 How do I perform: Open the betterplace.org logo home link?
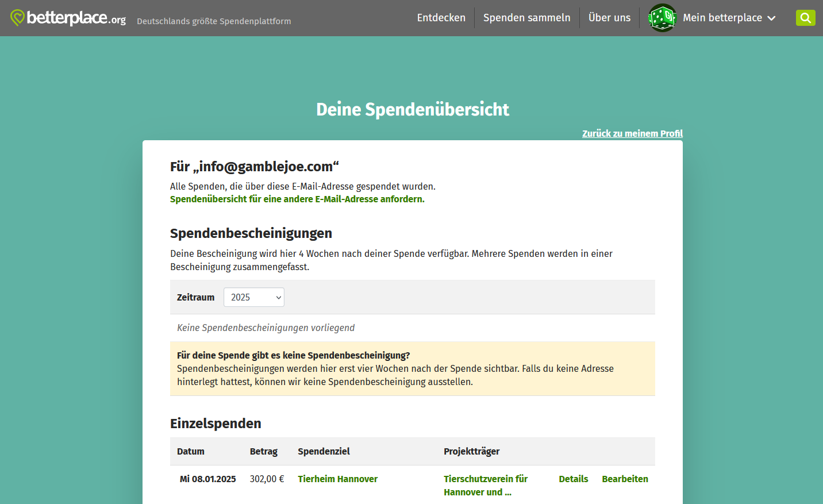click(x=68, y=18)
